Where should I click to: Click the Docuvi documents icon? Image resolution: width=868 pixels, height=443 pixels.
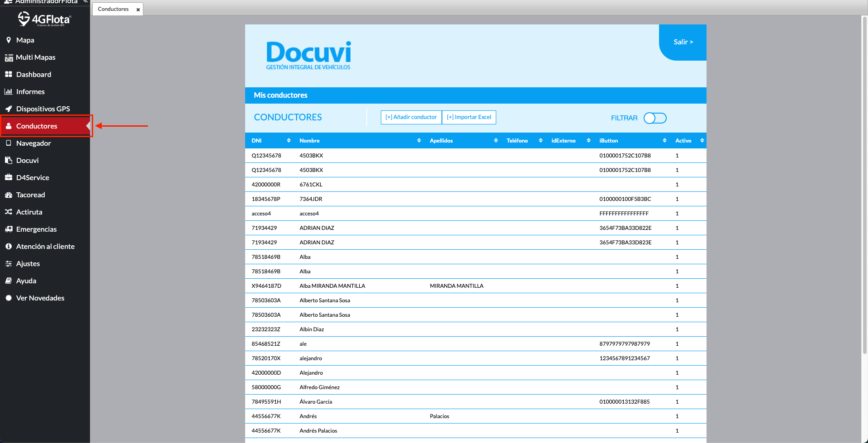pos(9,160)
